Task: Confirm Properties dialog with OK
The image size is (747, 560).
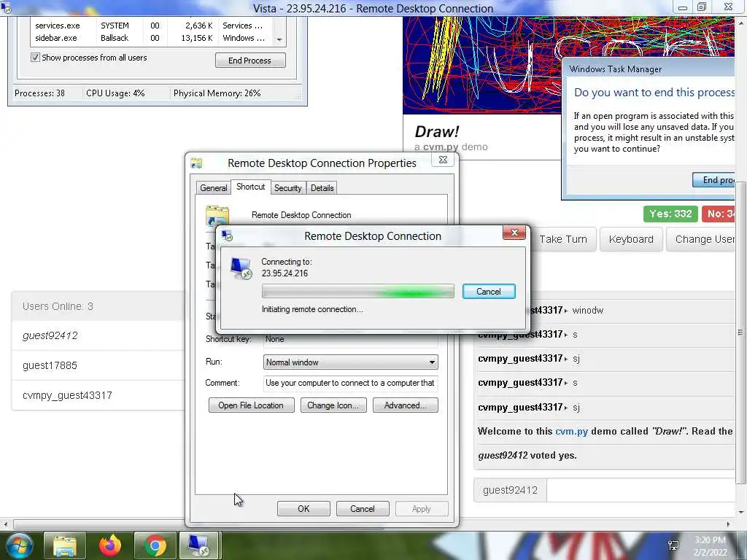Action: coord(303,508)
